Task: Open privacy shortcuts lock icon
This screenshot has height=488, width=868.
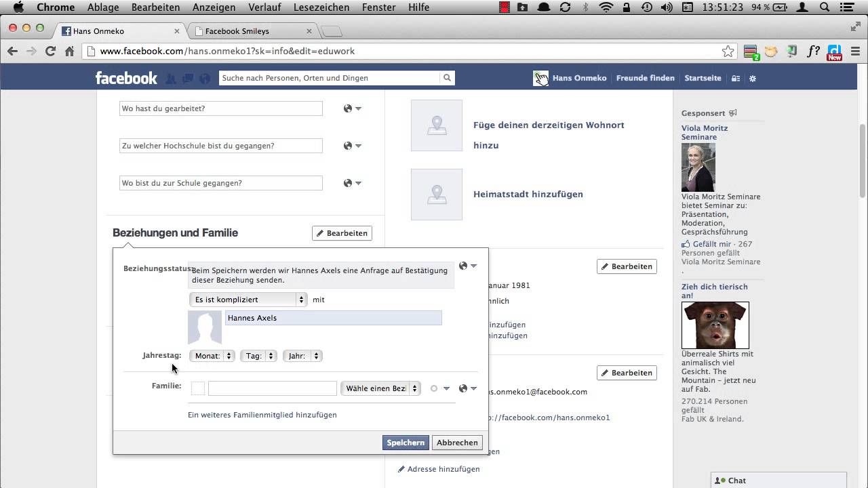Action: point(736,79)
